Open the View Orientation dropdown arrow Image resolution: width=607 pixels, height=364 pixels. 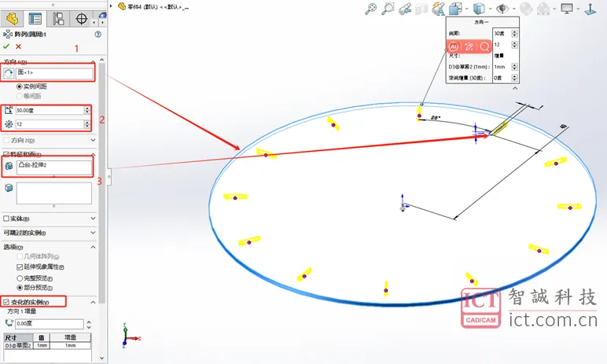(467, 9)
